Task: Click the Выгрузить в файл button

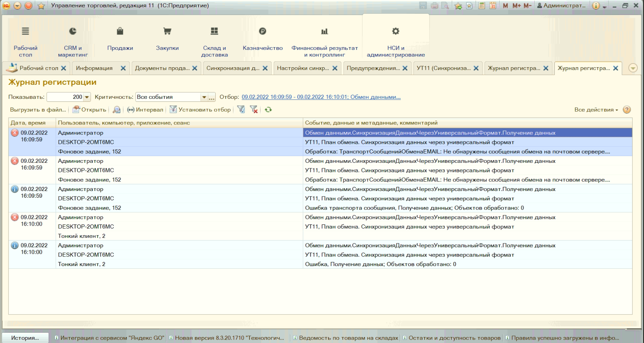Action: tap(38, 110)
